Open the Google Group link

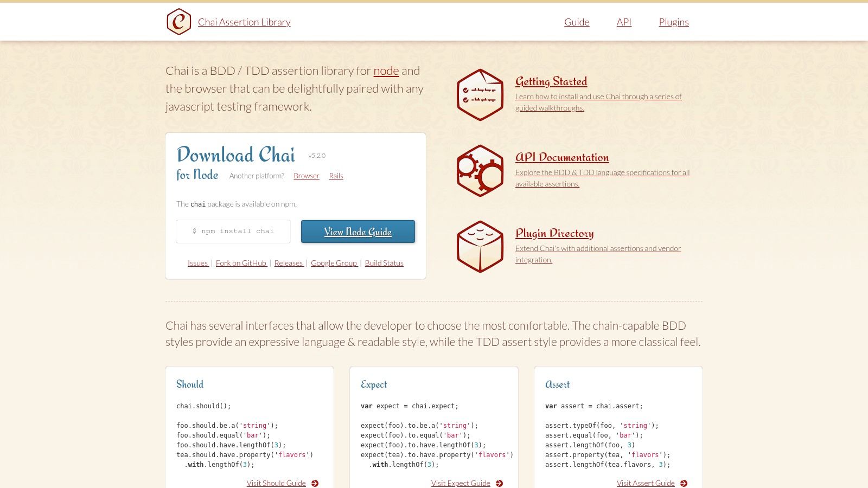[x=334, y=263]
